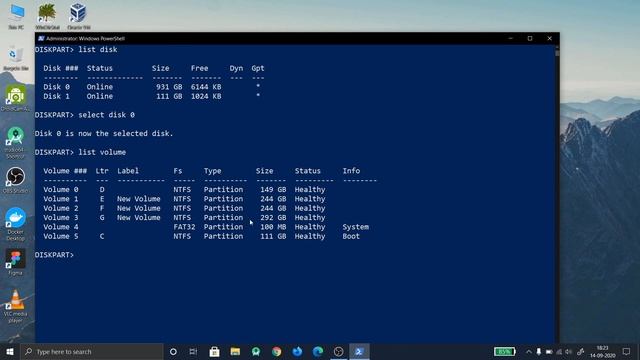Viewport: 640px width, 360px height.
Task: Launch Firefox from the taskbar
Action: coord(297,351)
